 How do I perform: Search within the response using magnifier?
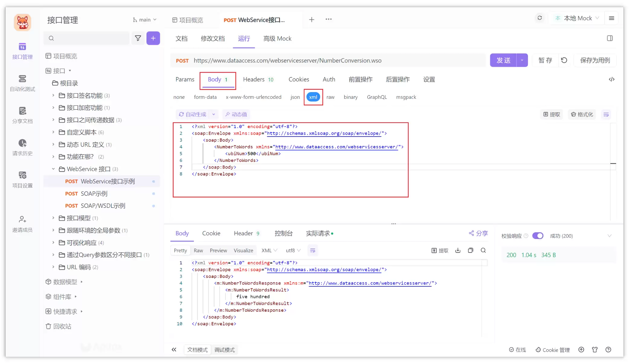click(x=483, y=250)
